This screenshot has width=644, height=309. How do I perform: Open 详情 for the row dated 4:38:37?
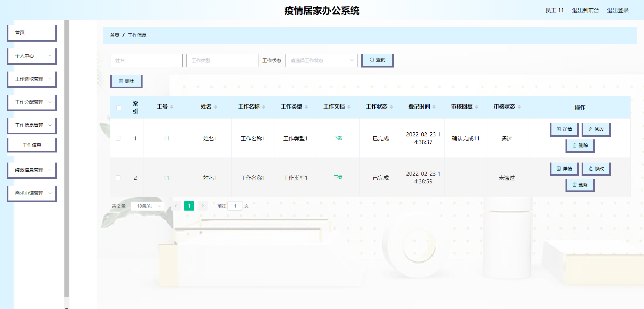[x=564, y=130]
